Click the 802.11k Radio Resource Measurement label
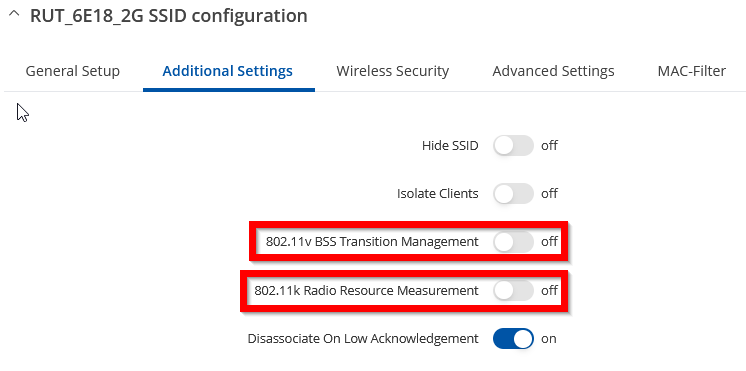This screenshot has width=746, height=371. (366, 291)
